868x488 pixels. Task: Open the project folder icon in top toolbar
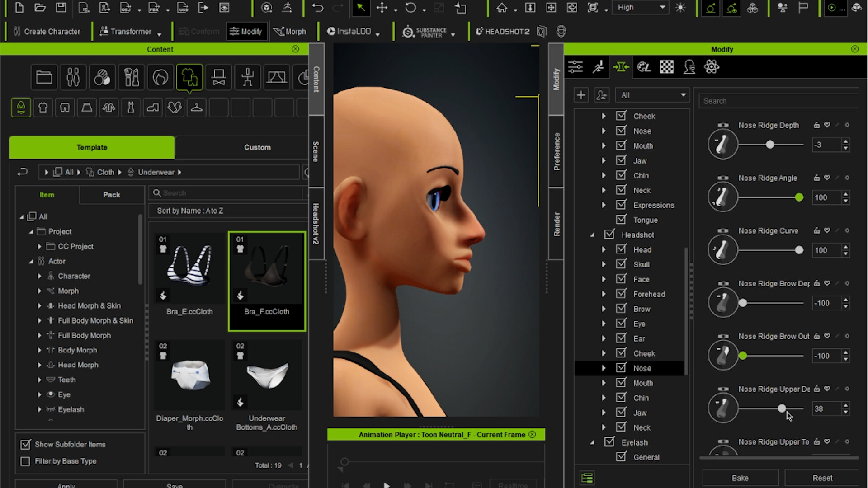[40, 8]
